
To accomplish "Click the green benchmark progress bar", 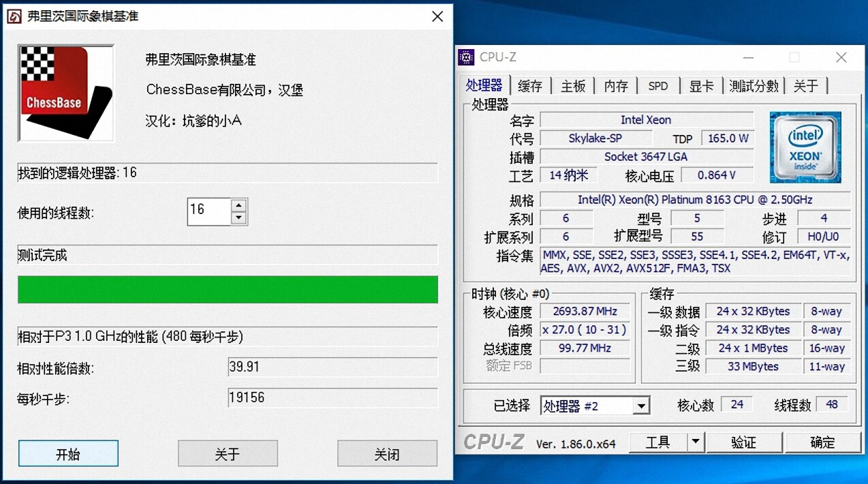I will 228,289.
